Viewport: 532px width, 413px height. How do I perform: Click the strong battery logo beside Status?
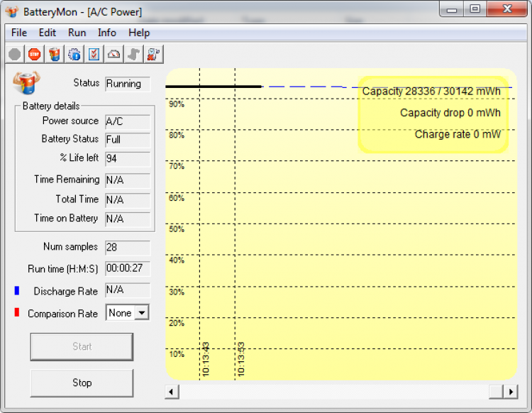tap(26, 82)
